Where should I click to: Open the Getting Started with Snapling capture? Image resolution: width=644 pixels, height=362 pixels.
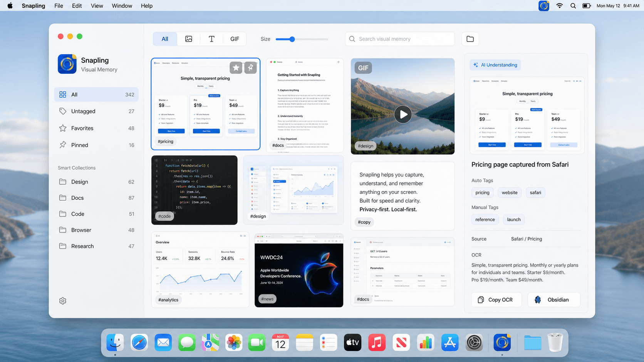pyautogui.click(x=305, y=105)
